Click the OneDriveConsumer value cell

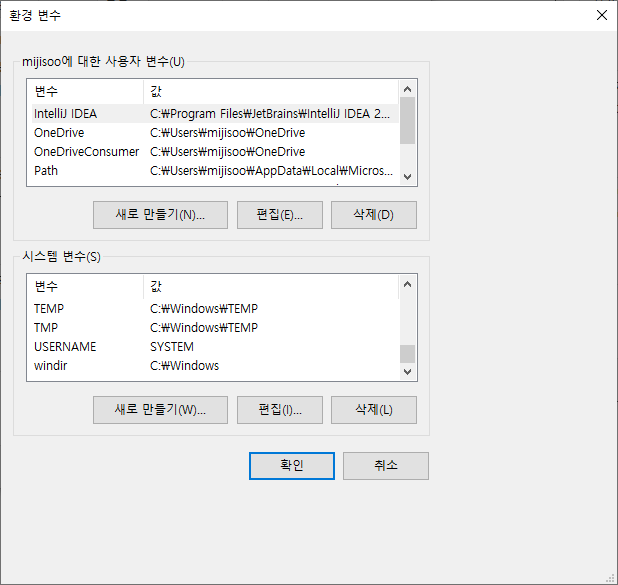(227, 151)
